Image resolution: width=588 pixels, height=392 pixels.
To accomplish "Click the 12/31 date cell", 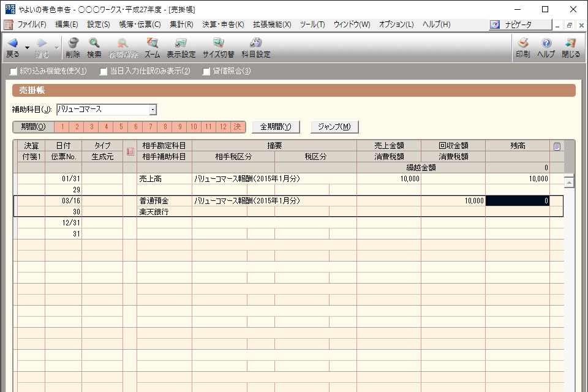I will click(x=63, y=223).
